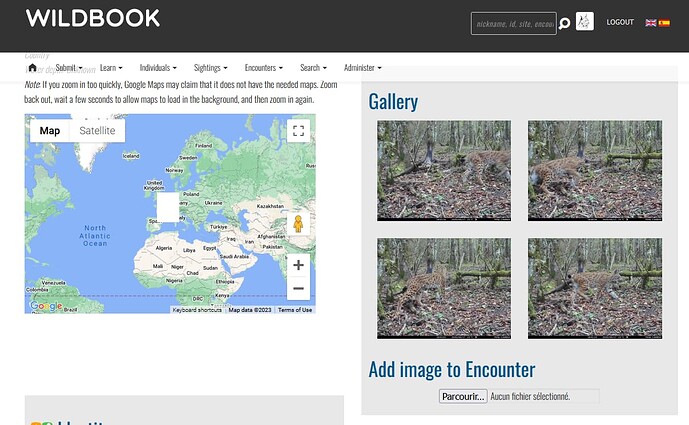Open the Administer dropdown
The width and height of the screenshot is (689, 425).
pos(363,68)
